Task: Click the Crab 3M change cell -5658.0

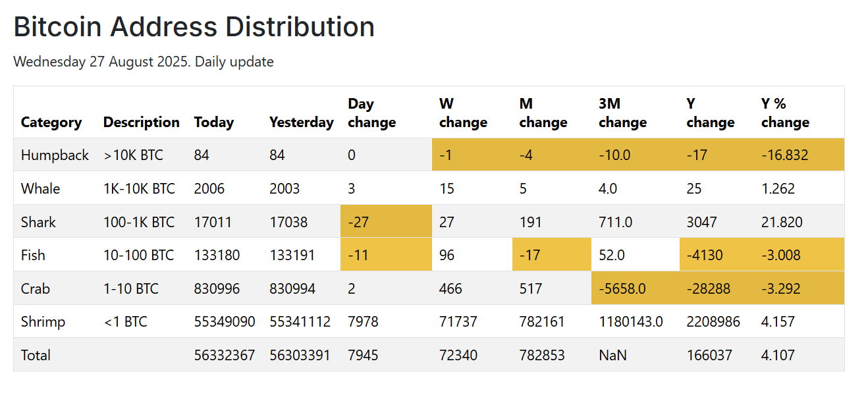Action: [621, 288]
